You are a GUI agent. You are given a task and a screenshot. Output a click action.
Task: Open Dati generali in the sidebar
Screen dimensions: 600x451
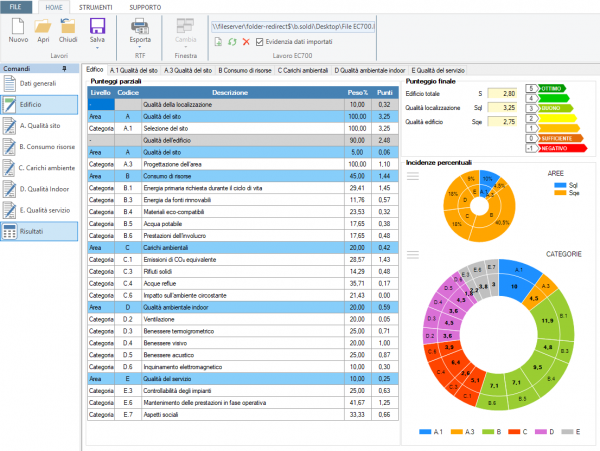(x=39, y=83)
